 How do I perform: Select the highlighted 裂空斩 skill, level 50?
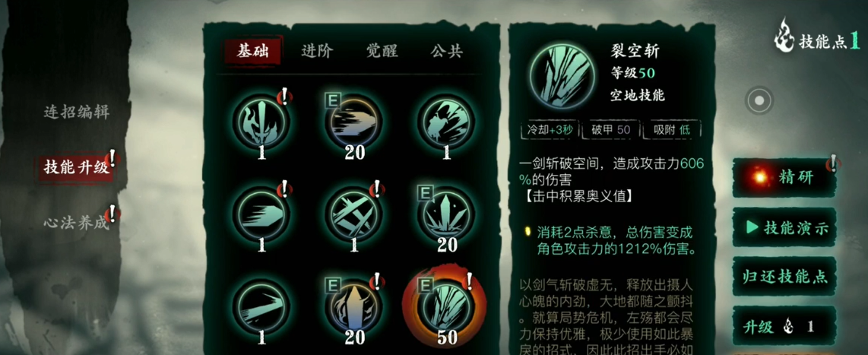pyautogui.click(x=446, y=306)
